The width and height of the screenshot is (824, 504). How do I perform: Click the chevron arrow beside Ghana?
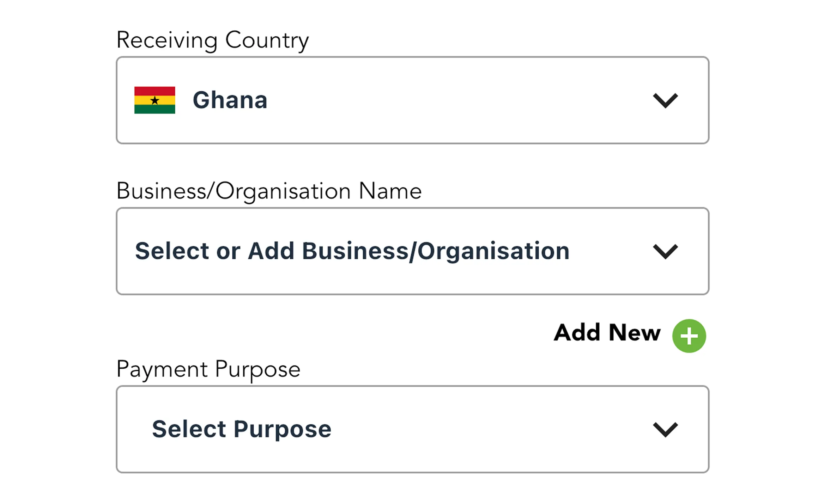point(665,100)
